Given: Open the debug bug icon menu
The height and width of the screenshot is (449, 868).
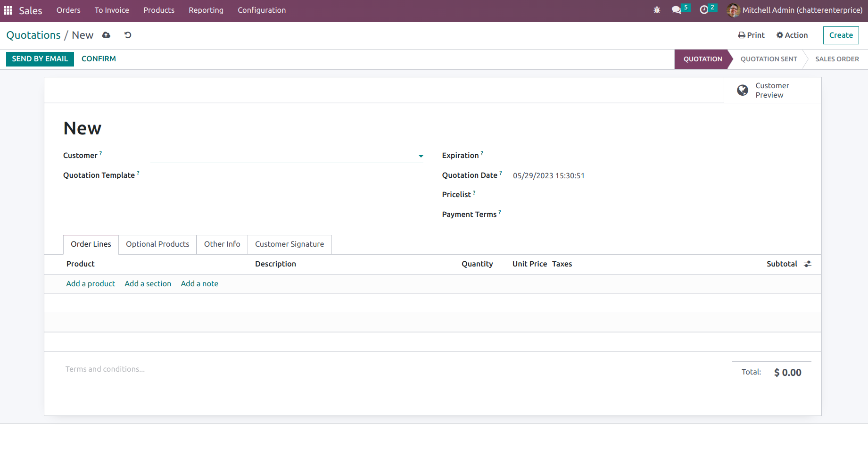Looking at the screenshot, I should coord(657,10).
